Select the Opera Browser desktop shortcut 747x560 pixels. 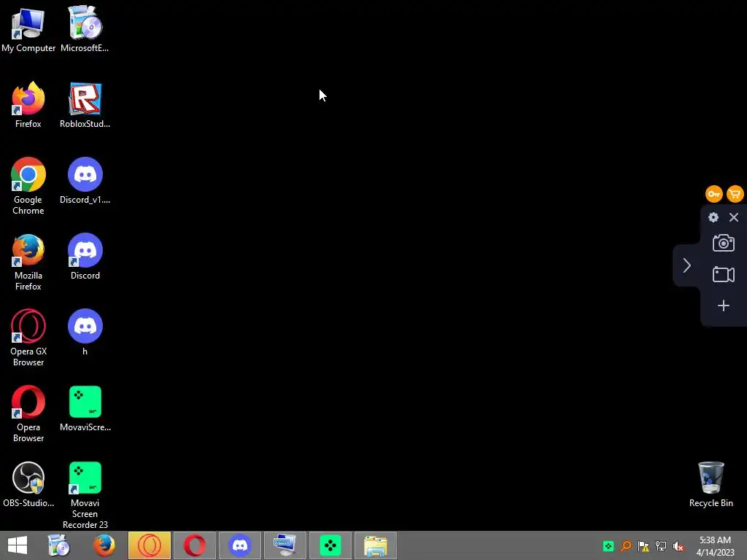tap(28, 413)
